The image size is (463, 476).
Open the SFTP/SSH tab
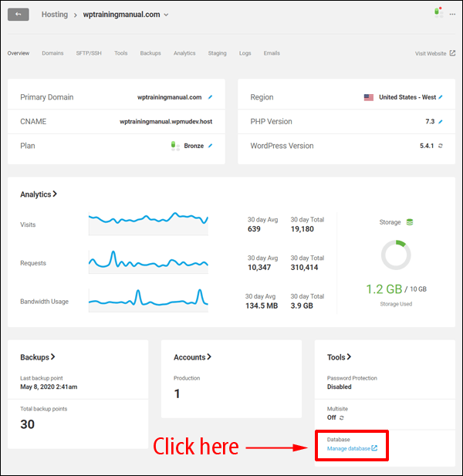tap(89, 53)
